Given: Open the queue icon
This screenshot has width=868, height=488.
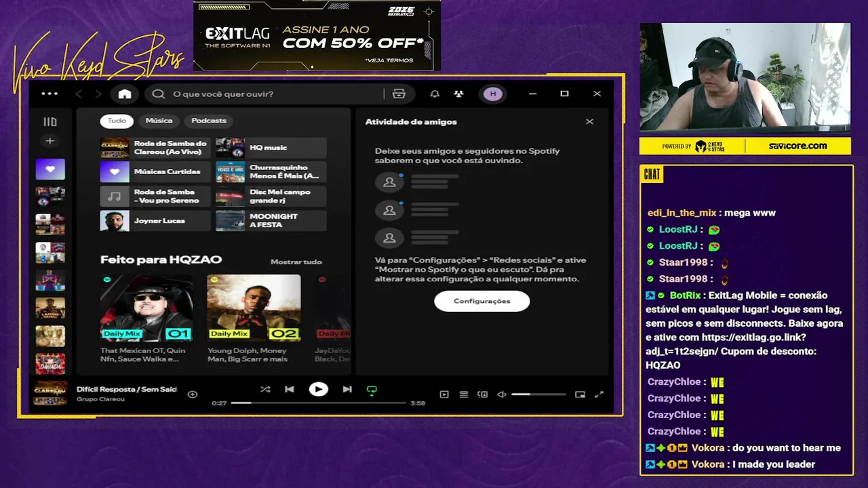Looking at the screenshot, I should (x=464, y=394).
